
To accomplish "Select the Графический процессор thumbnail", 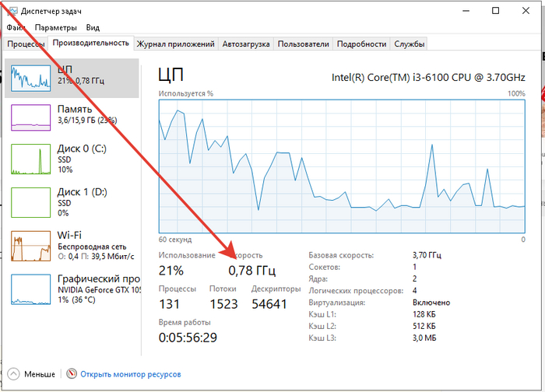I will pos(30,289).
